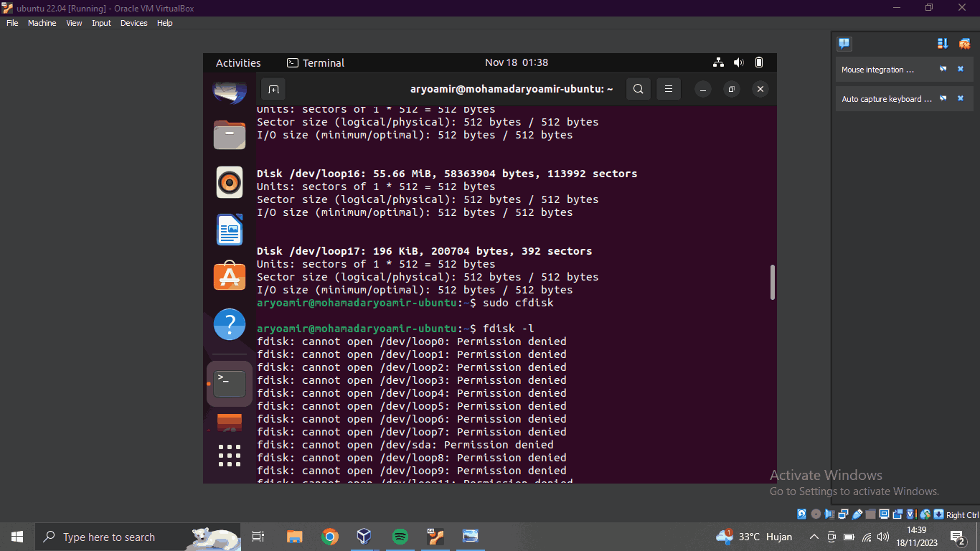Click the VirtualBox optical drive status icon
The image size is (980, 551).
coord(816,514)
